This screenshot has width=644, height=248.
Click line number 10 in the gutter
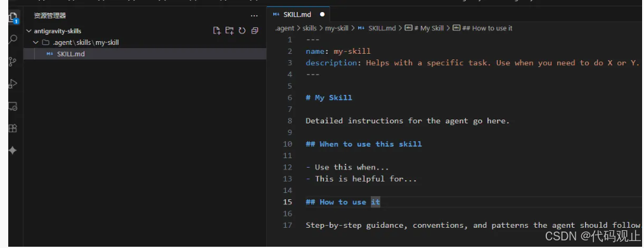click(x=288, y=144)
